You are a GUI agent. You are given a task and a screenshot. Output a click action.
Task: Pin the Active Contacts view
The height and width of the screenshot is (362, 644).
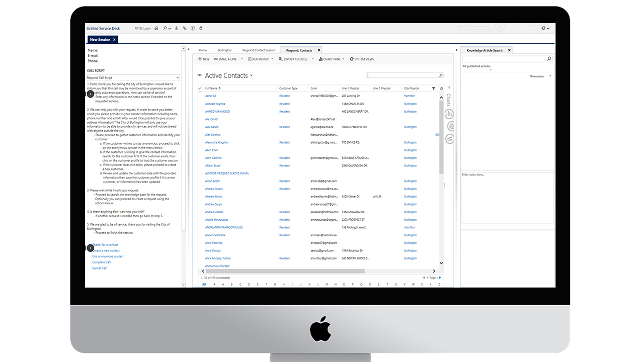coord(199,75)
